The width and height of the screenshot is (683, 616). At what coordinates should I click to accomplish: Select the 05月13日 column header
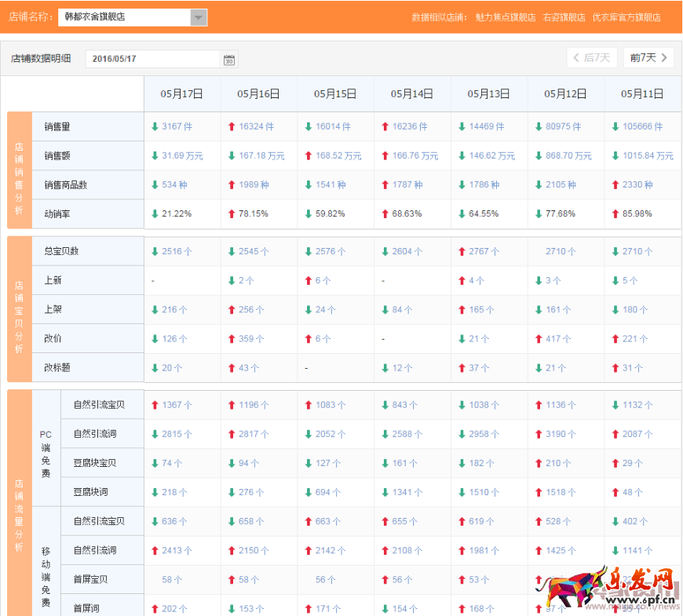489,94
